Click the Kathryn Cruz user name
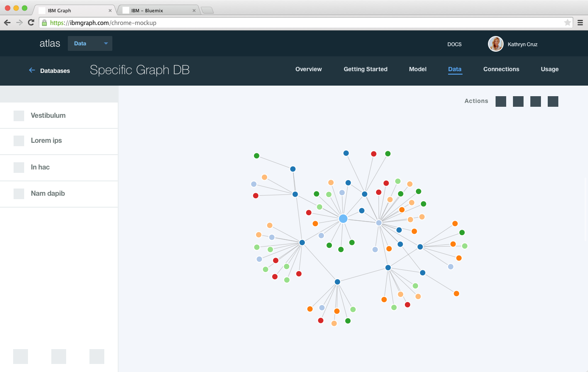Image resolution: width=588 pixels, height=372 pixels. coord(523,44)
